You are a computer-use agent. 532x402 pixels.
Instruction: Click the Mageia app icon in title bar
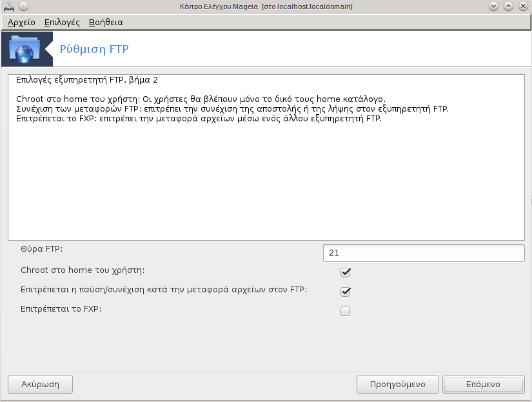pos(9,6)
